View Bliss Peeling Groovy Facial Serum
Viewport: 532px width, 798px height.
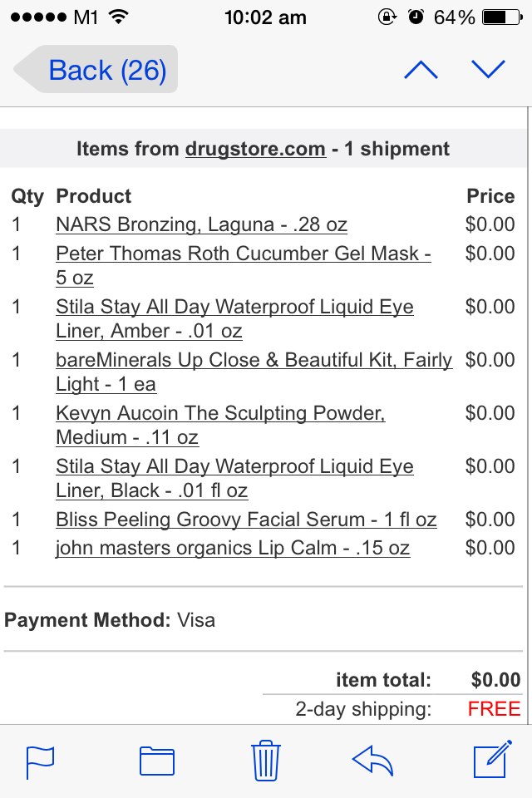[x=246, y=520]
